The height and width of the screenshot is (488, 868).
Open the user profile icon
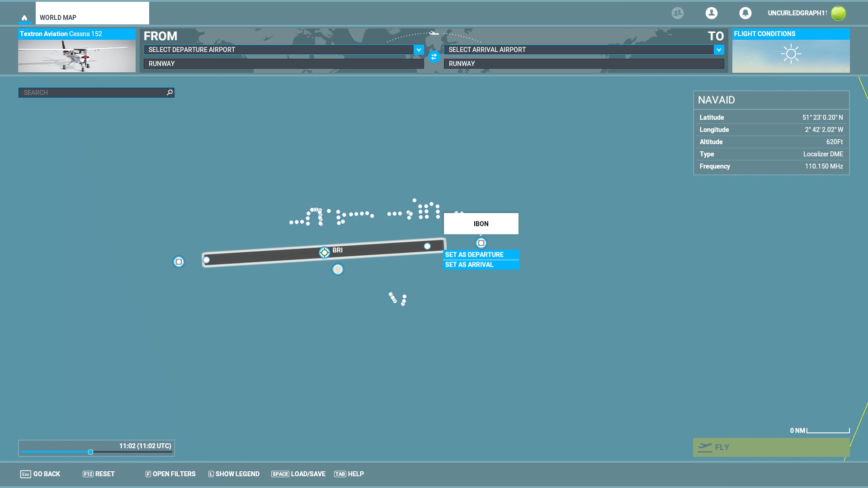[711, 13]
